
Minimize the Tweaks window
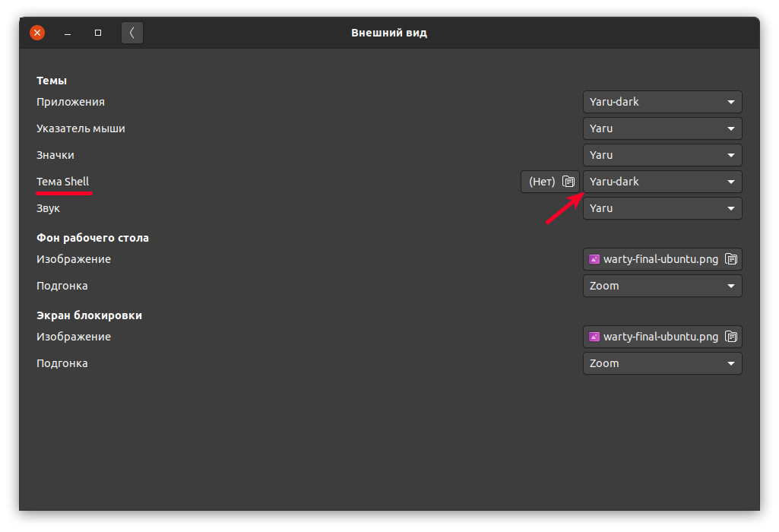click(67, 33)
